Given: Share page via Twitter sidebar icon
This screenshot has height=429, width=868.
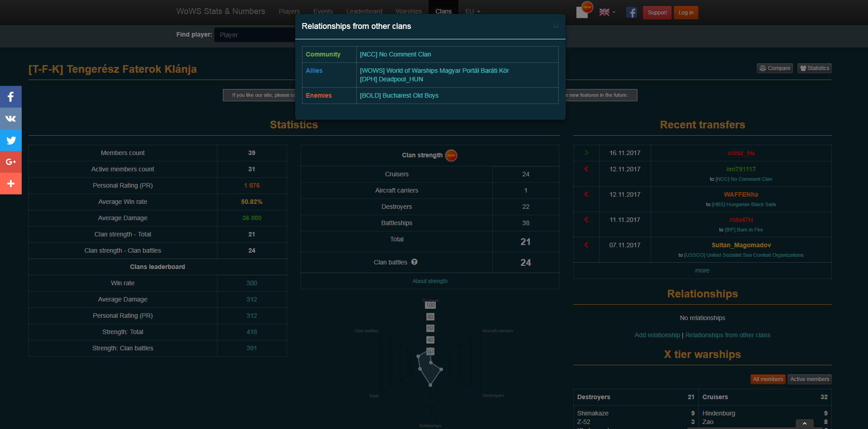Looking at the screenshot, I should (11, 140).
